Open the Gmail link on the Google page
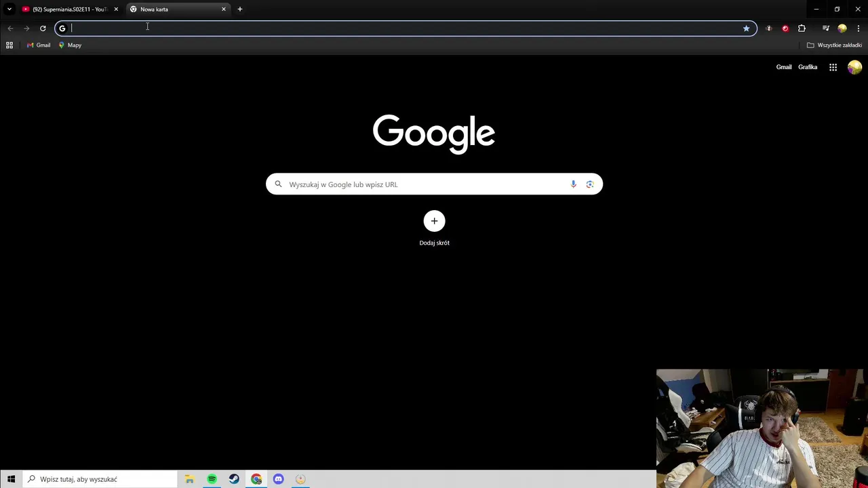 784,67
